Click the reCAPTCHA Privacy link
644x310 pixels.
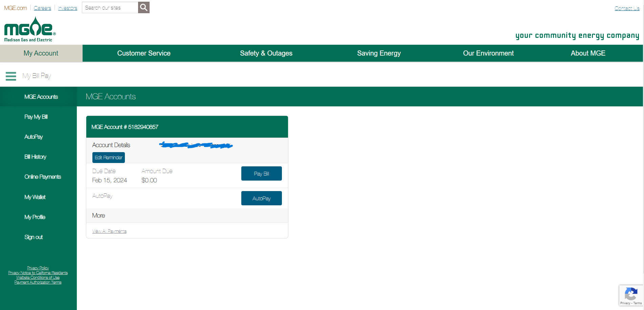coord(625,303)
